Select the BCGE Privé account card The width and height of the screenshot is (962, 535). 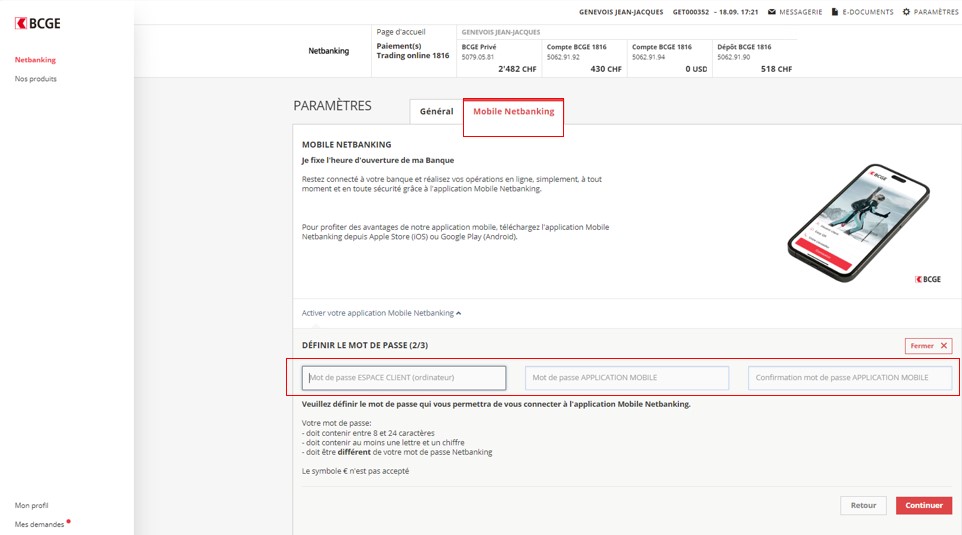coord(499,58)
